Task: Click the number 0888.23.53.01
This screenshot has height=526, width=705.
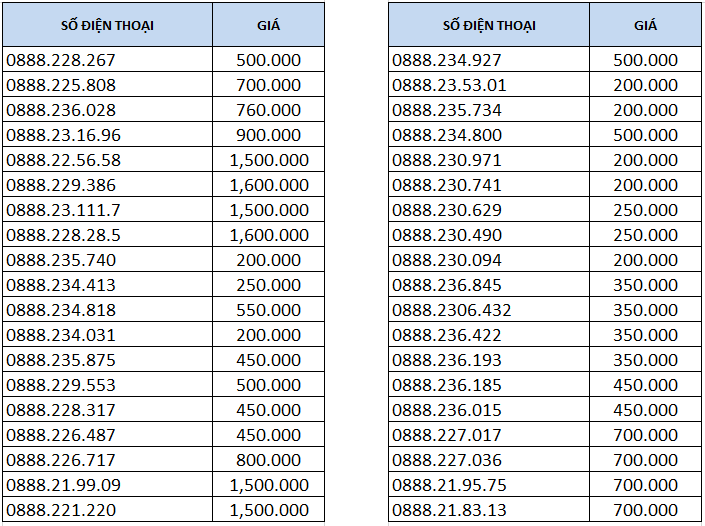Action: tap(449, 85)
